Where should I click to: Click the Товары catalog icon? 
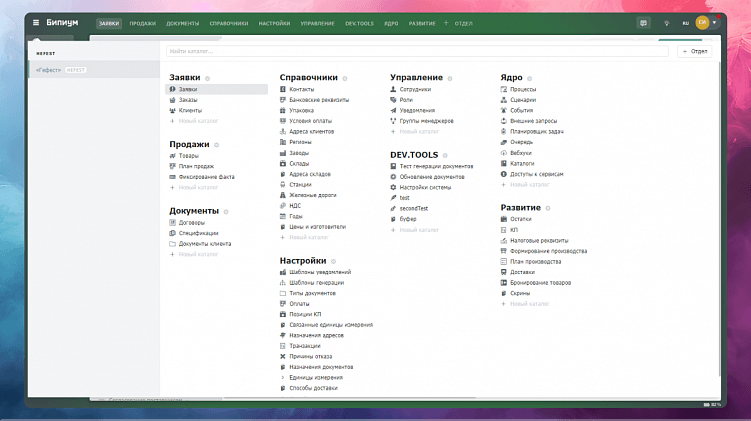[x=172, y=156]
